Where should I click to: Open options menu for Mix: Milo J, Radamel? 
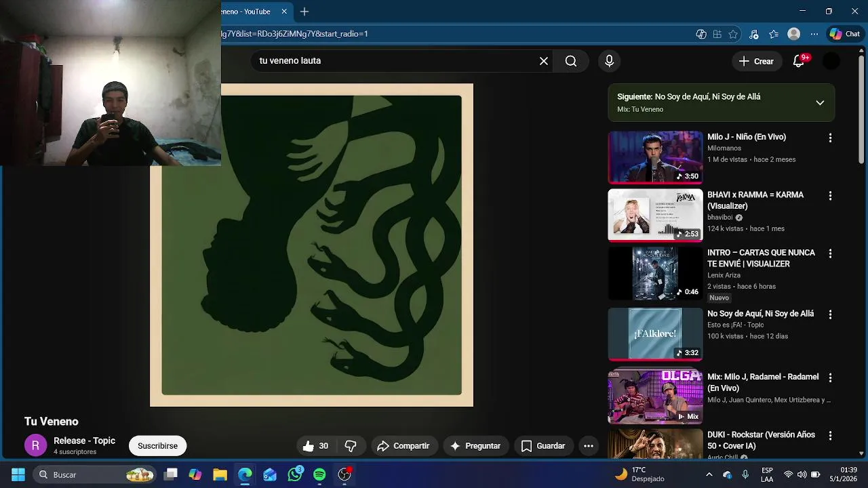pos(830,378)
